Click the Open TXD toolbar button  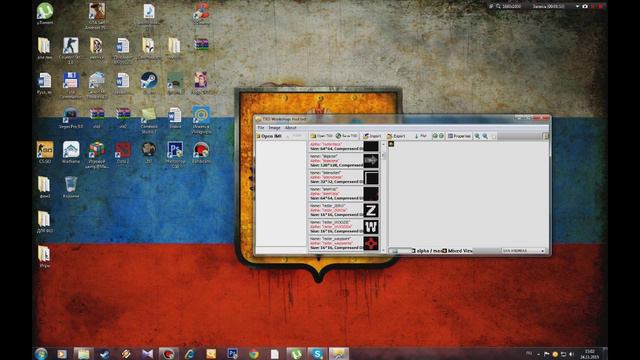tap(321, 136)
